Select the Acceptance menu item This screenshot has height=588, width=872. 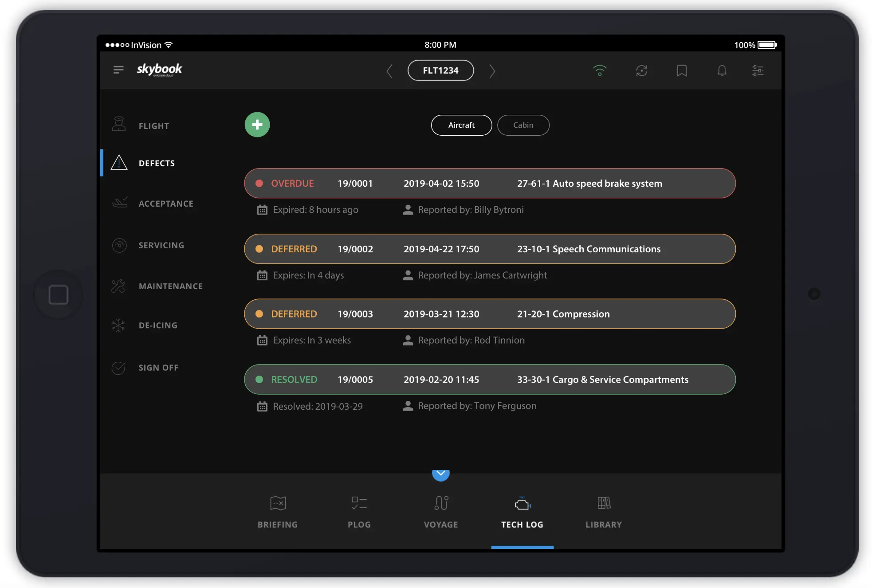(x=166, y=203)
